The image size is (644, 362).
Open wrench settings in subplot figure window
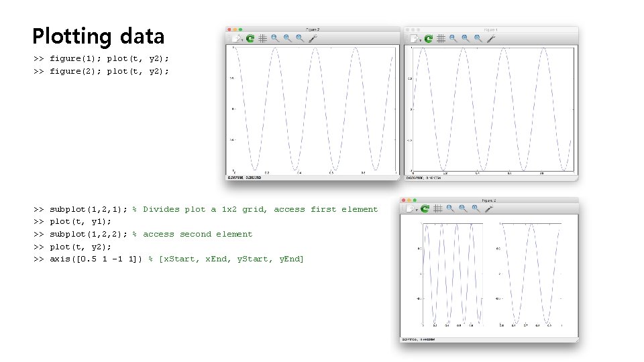pos(488,208)
